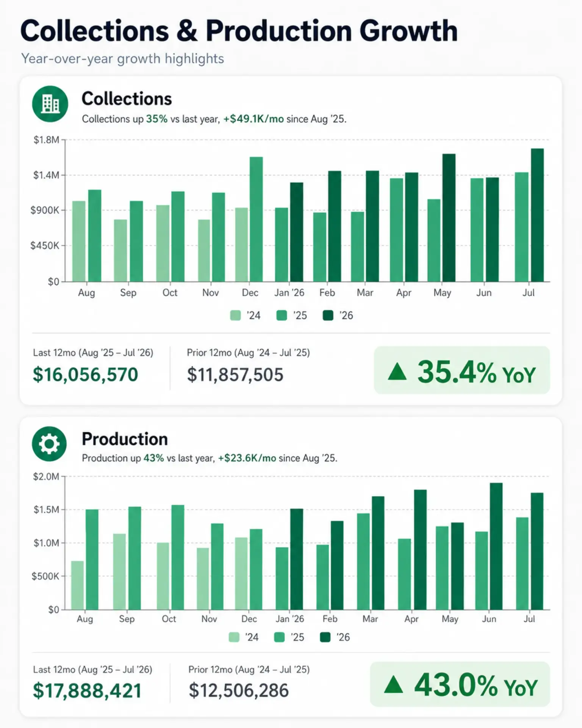Toggle the '25 legend swatch in Collections chart
The height and width of the screenshot is (728, 582).
pos(282,315)
